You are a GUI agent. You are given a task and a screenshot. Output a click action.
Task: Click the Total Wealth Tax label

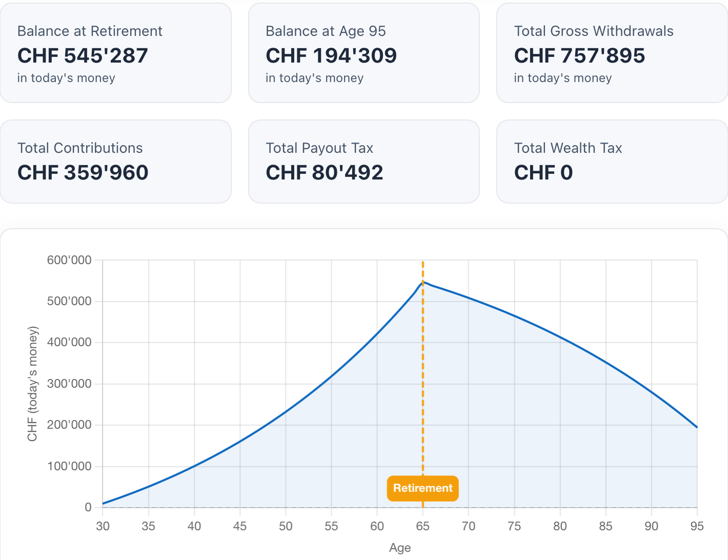click(x=568, y=148)
